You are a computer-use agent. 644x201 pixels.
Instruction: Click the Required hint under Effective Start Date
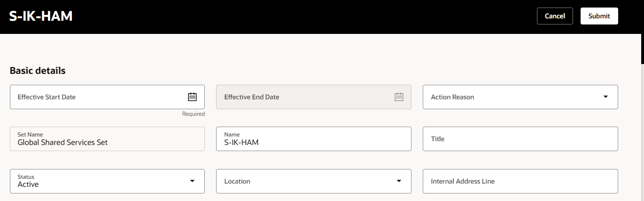click(x=194, y=114)
